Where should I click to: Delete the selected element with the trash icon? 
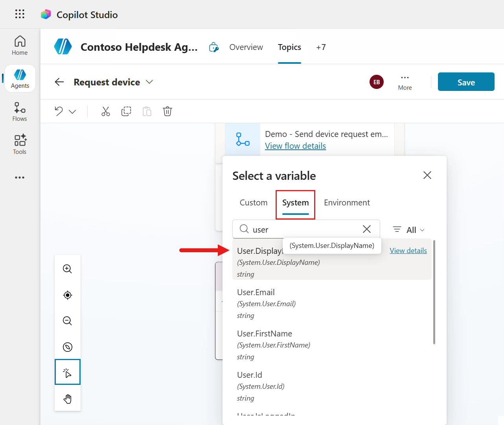click(167, 111)
